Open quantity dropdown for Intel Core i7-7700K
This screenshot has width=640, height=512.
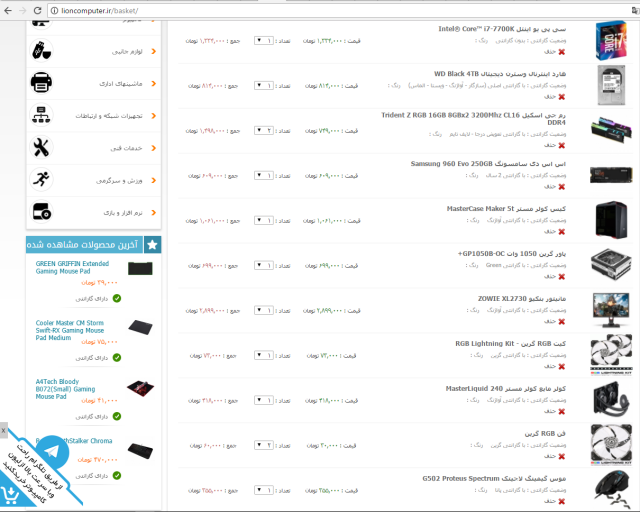263,41
